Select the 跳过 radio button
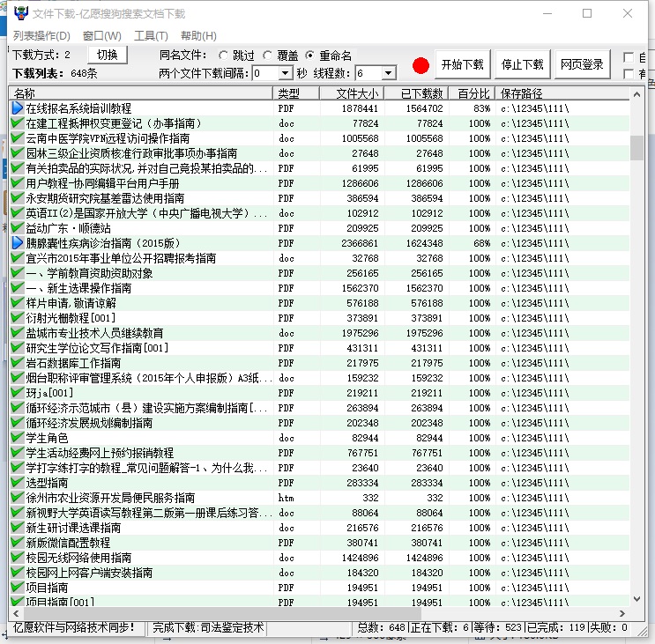655x644 pixels. point(224,56)
